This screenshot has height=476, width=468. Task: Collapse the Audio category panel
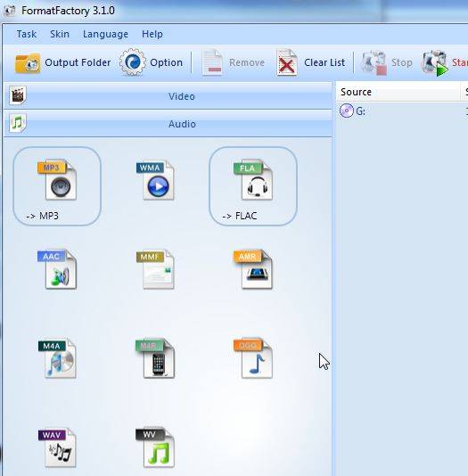pyautogui.click(x=168, y=124)
